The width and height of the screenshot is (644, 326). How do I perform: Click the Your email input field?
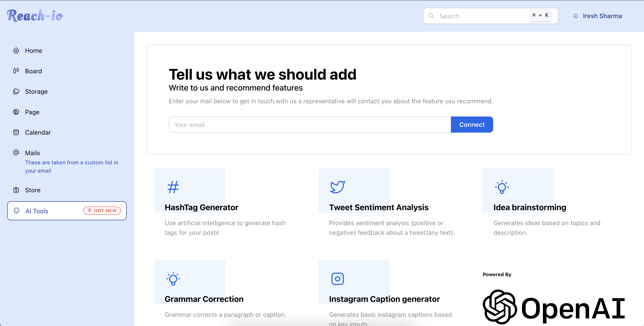click(x=310, y=124)
